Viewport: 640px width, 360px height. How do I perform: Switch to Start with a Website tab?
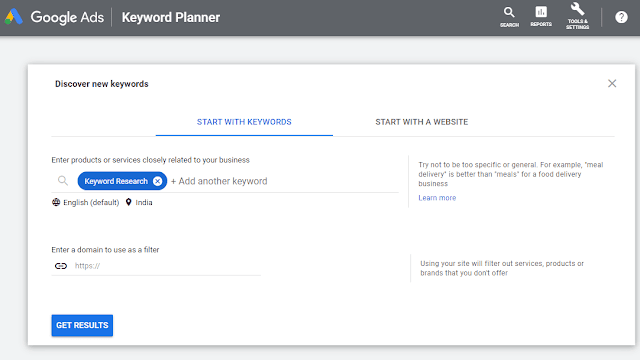[x=422, y=122]
